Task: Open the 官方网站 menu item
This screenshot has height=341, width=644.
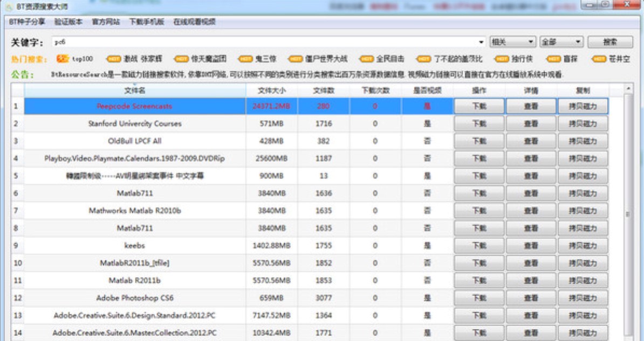Action: pos(106,22)
